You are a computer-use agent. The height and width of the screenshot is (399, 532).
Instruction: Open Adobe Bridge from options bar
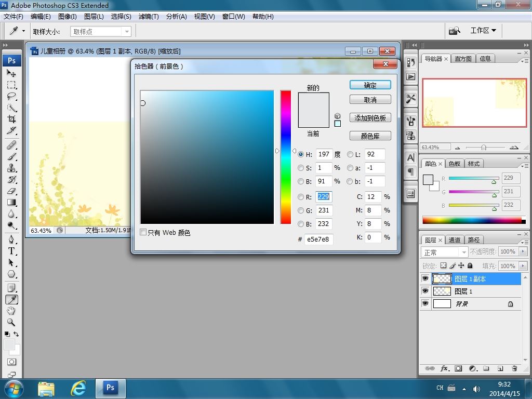click(454, 31)
